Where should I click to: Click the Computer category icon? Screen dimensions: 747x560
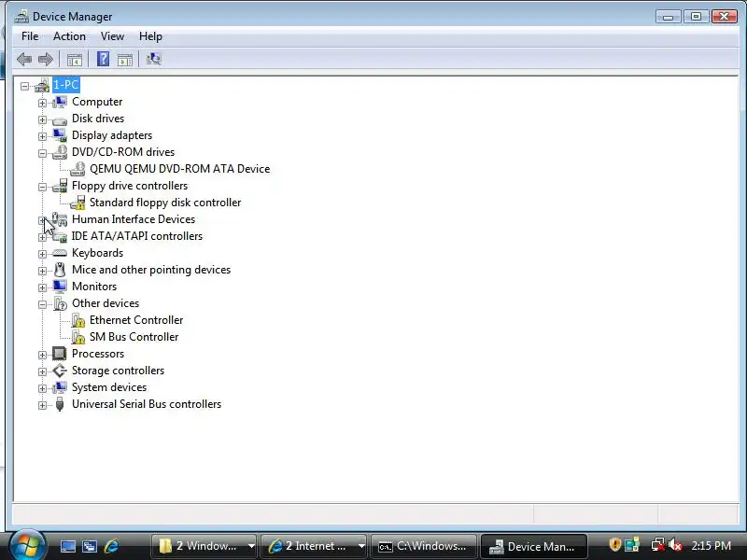click(60, 102)
